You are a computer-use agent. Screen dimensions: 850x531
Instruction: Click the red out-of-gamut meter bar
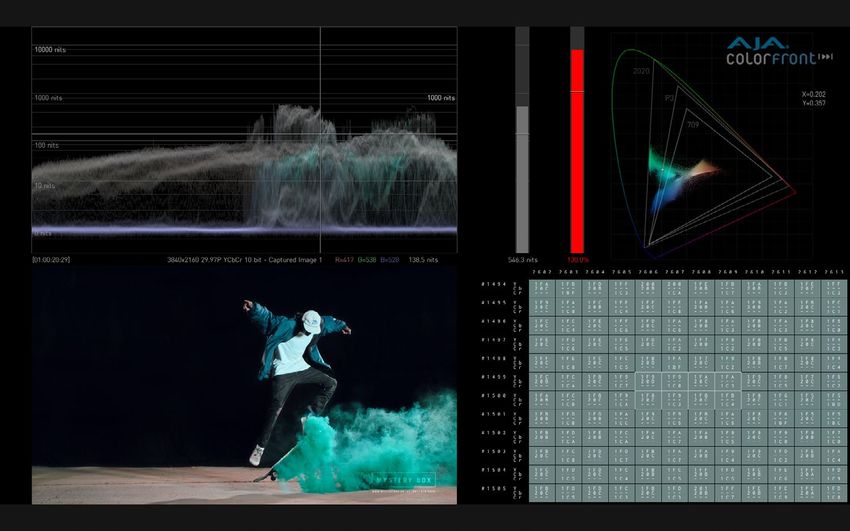point(577,151)
